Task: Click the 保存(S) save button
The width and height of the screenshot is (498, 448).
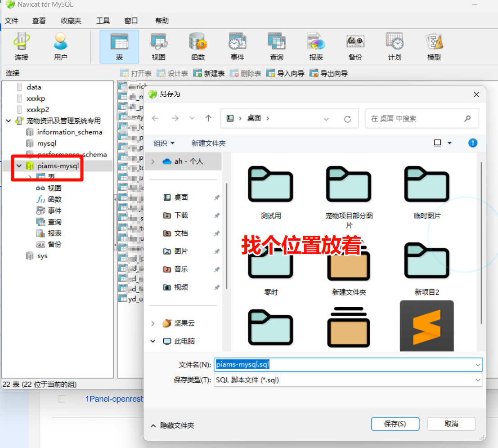Action: (395, 424)
